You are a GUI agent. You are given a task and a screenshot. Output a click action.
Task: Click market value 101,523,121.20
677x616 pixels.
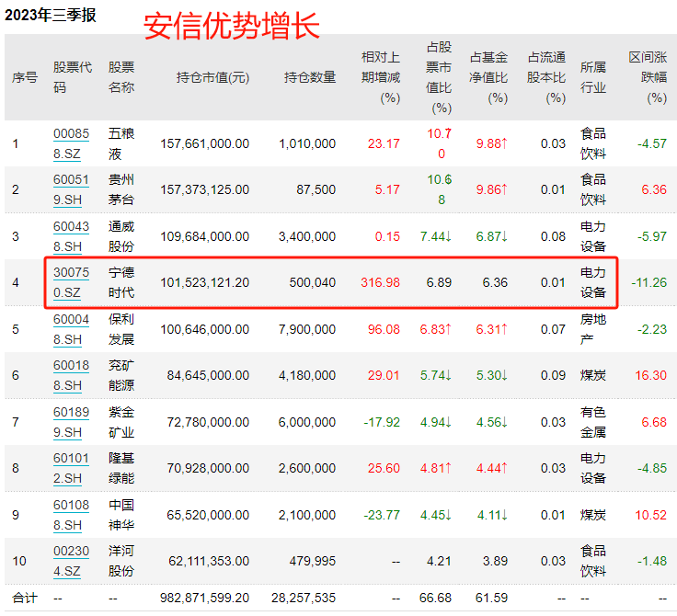pos(204,283)
